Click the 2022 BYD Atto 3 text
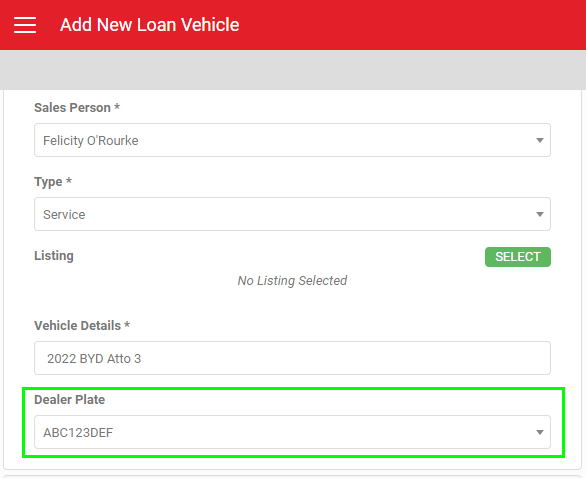586x478 pixels. [x=94, y=359]
